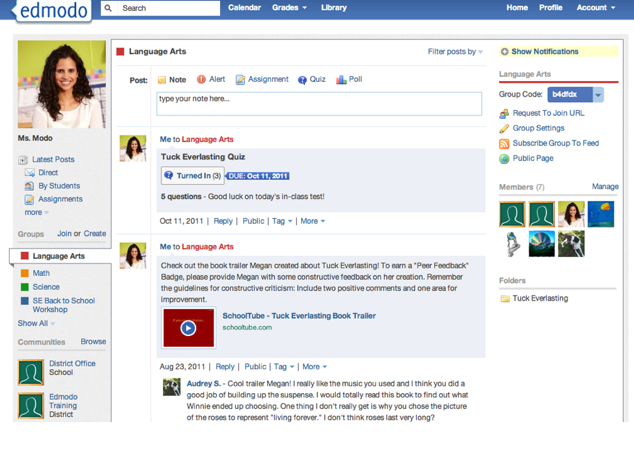The image size is (634, 449).
Task: Click the Group Settings pencil icon
Action: point(504,129)
